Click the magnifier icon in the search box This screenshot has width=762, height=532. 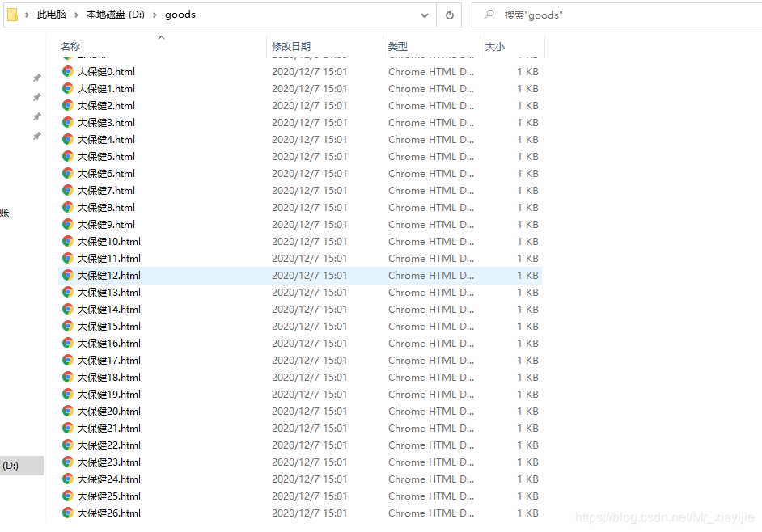click(x=489, y=15)
